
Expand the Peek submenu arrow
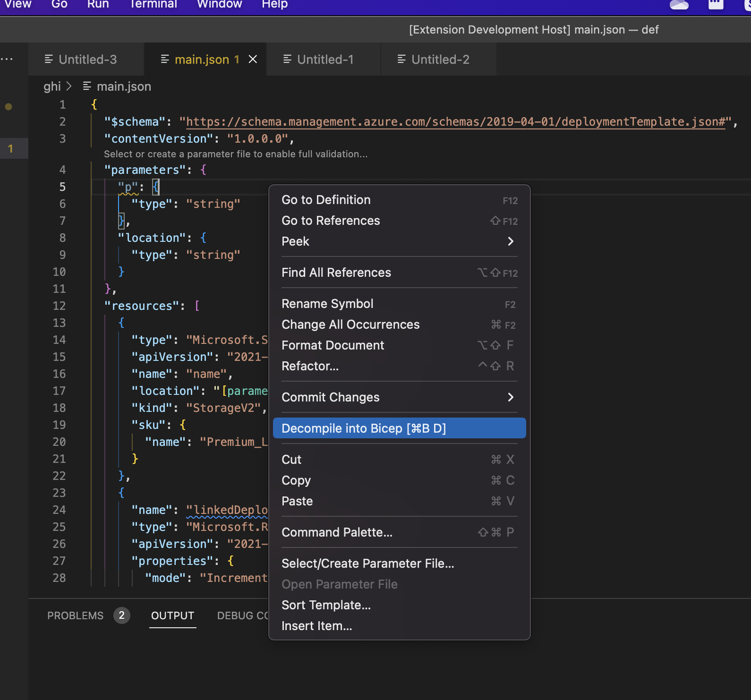tap(510, 241)
